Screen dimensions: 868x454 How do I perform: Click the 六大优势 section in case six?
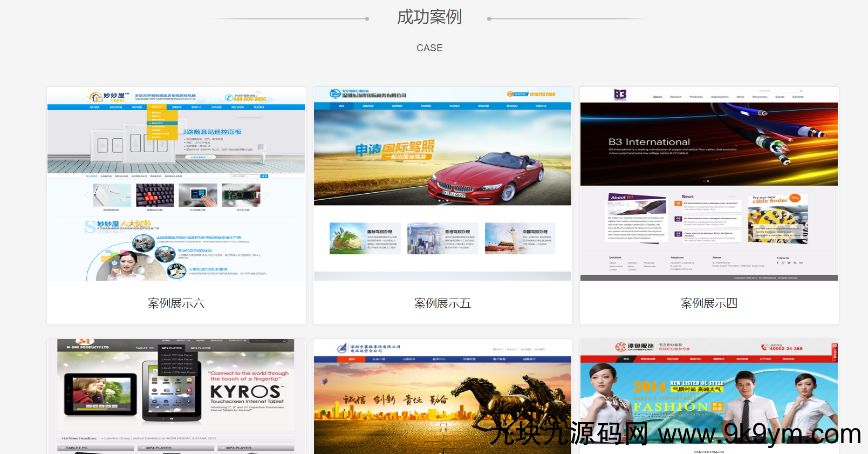tap(124, 224)
